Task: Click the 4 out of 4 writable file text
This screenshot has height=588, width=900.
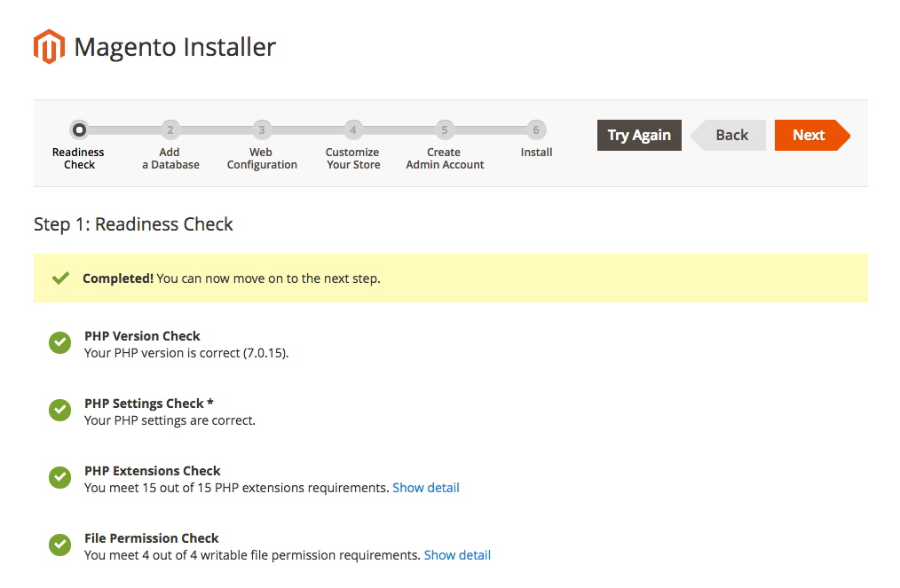Action: [x=253, y=555]
